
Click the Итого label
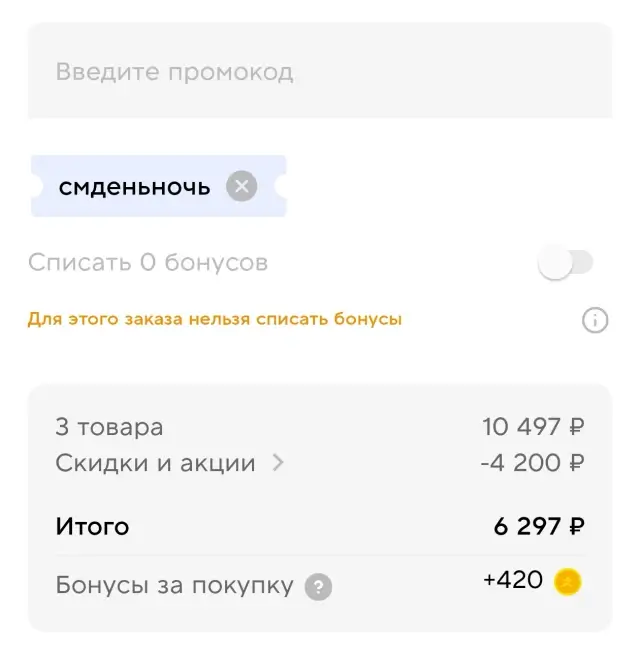coord(92,526)
